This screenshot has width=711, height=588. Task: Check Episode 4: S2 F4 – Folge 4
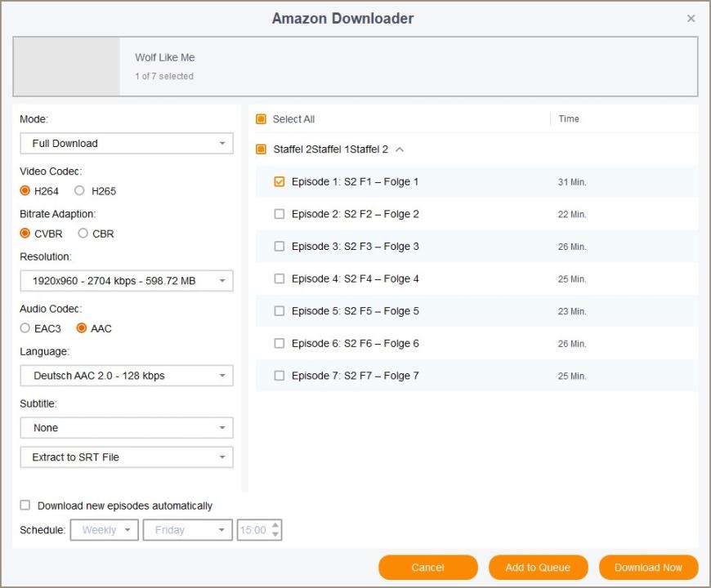point(279,278)
